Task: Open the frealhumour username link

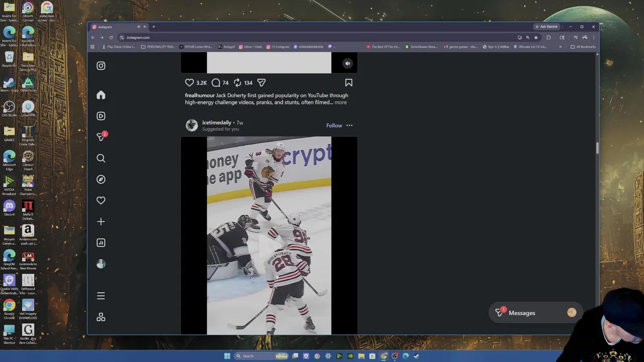Action: 200,95
